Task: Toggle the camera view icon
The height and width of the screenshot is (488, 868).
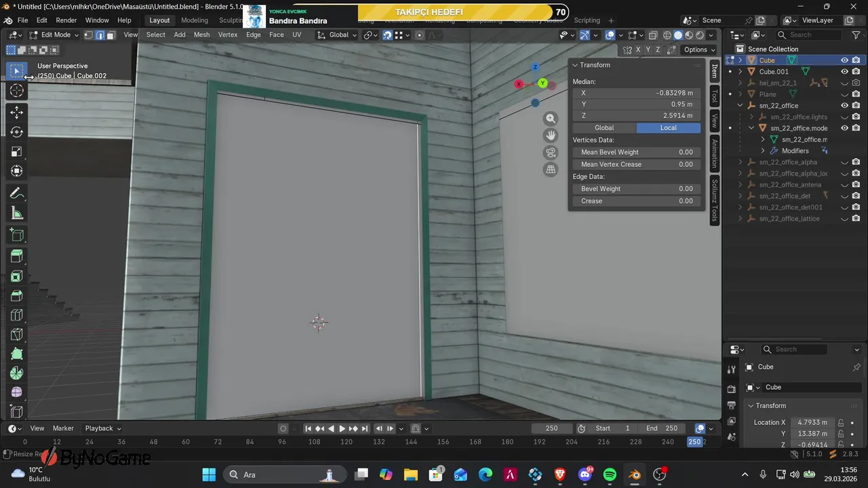Action: pyautogui.click(x=551, y=152)
